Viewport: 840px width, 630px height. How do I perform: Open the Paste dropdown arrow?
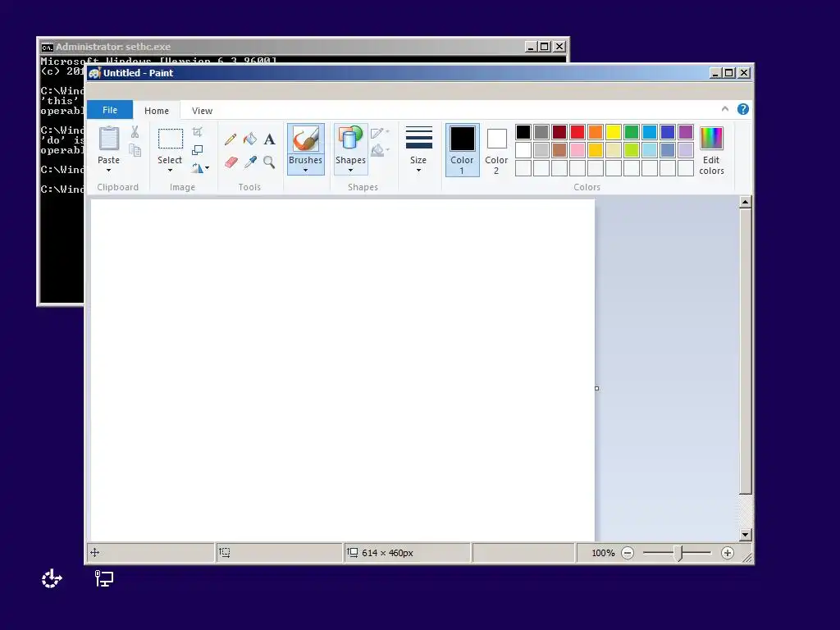coord(109,171)
